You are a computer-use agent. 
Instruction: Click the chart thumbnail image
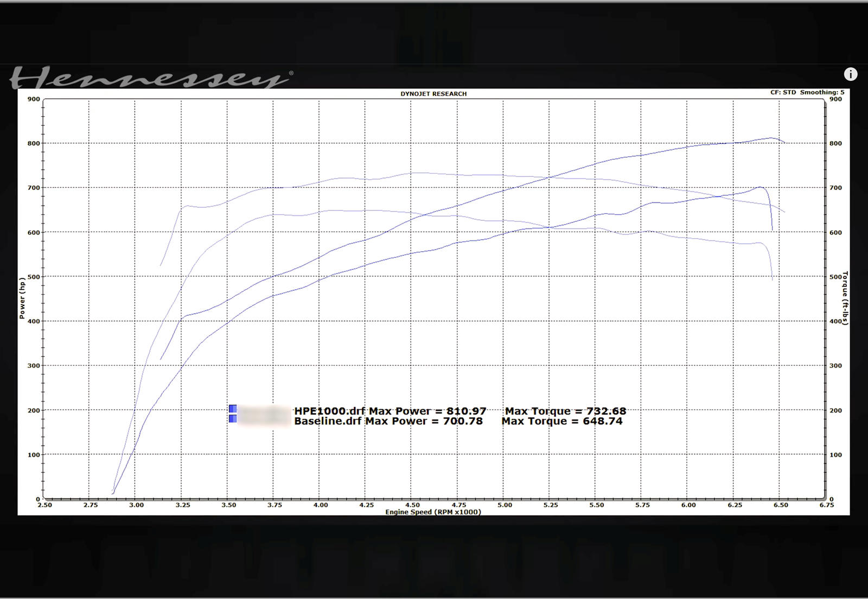433,302
